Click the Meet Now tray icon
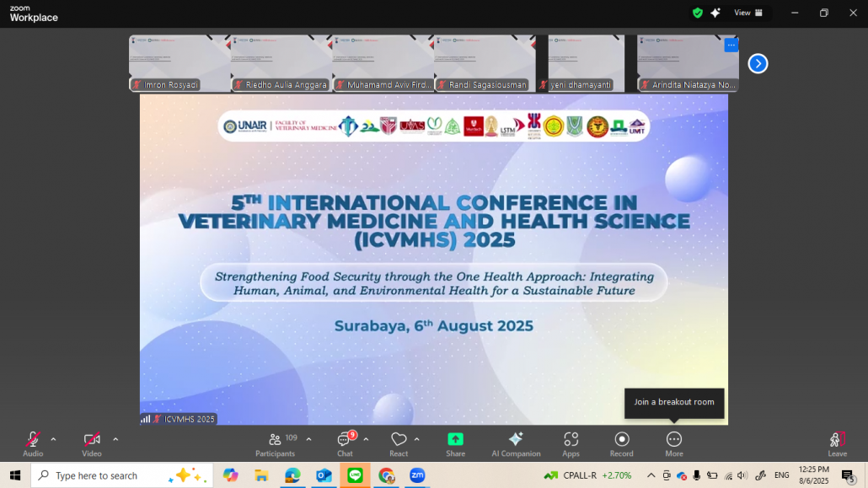Image resolution: width=868 pixels, height=488 pixels. (x=667, y=475)
